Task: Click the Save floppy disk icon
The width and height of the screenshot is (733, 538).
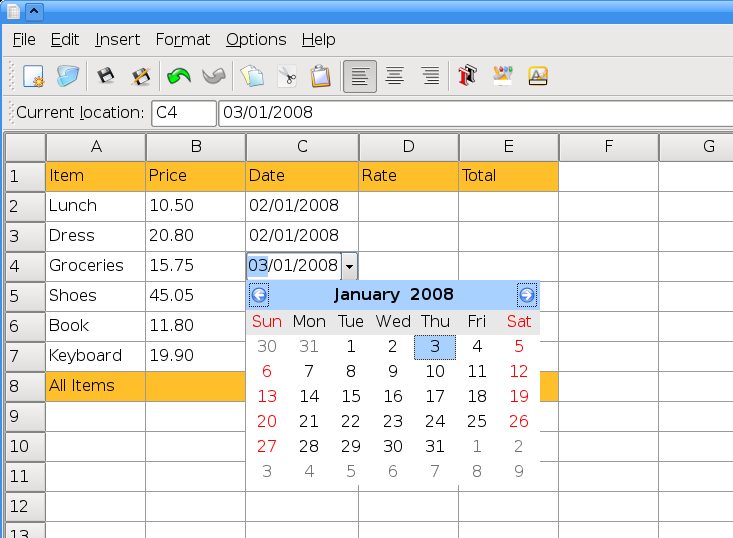Action: tap(106, 76)
